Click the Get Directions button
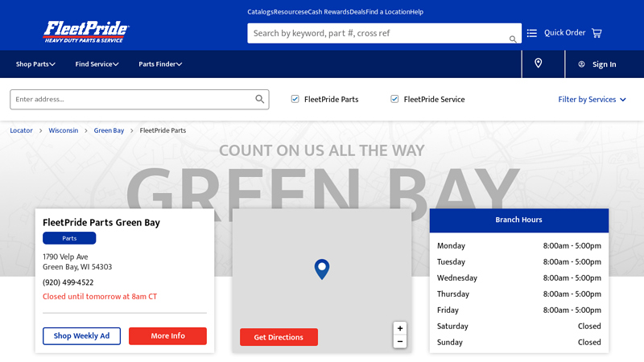This screenshot has height=362, width=644. [x=279, y=337]
